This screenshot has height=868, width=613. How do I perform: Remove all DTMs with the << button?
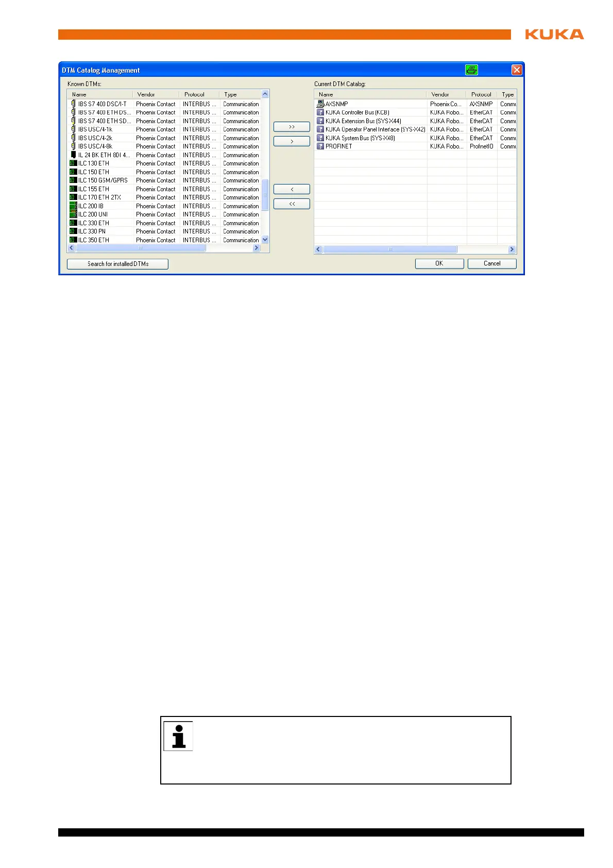tap(292, 204)
